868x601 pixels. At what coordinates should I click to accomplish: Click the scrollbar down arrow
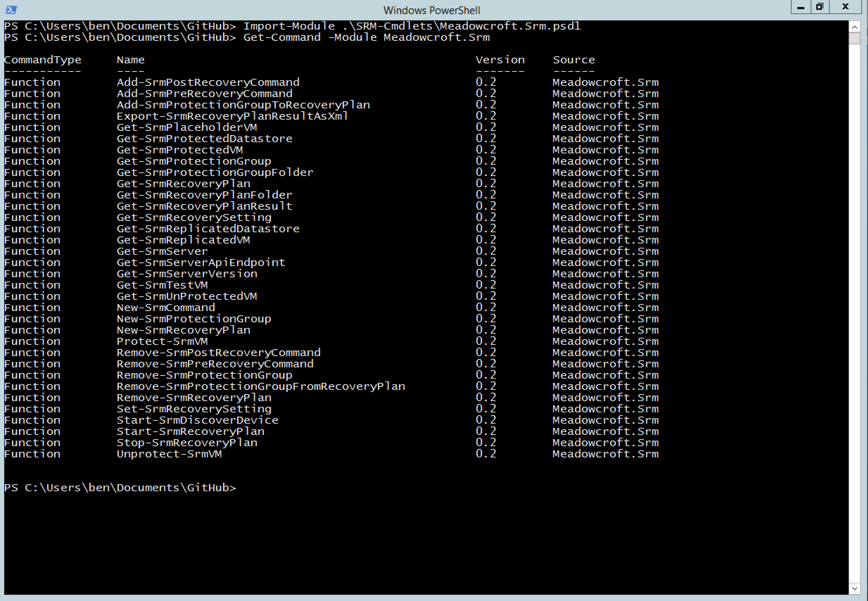point(854,588)
